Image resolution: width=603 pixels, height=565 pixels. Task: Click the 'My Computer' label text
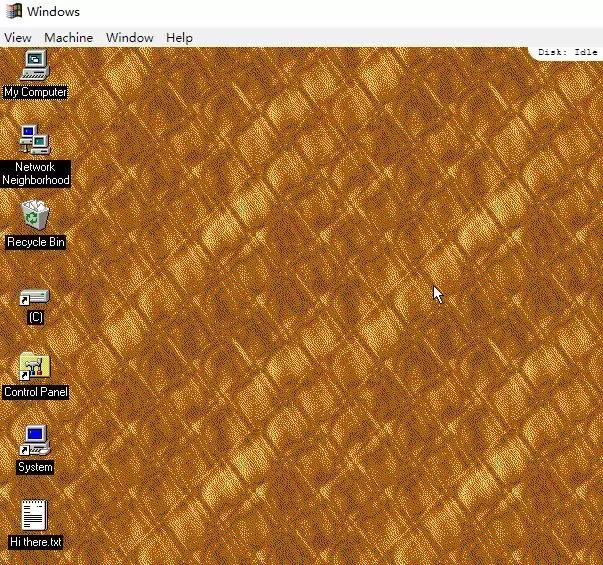click(35, 92)
